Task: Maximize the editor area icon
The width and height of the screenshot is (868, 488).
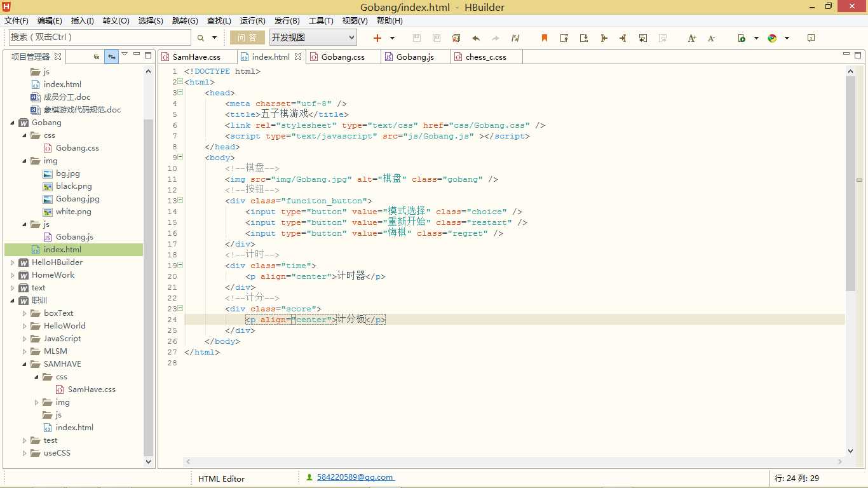Action: click(859, 55)
